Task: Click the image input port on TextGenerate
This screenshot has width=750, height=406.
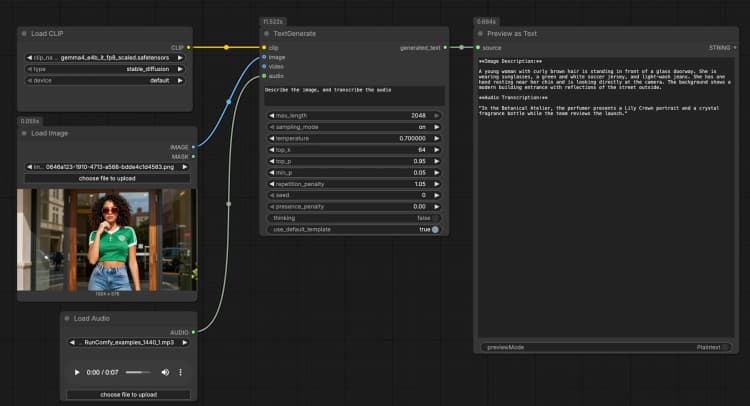Action: point(264,57)
